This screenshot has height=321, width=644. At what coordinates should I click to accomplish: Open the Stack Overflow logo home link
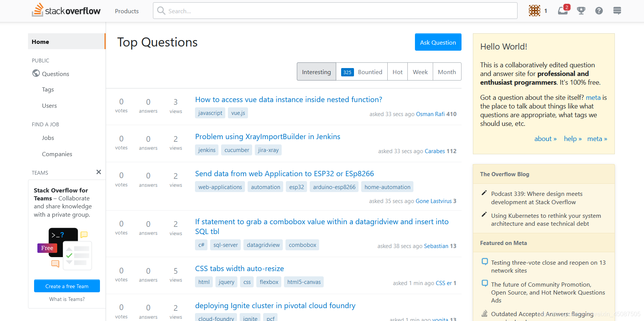click(x=66, y=11)
